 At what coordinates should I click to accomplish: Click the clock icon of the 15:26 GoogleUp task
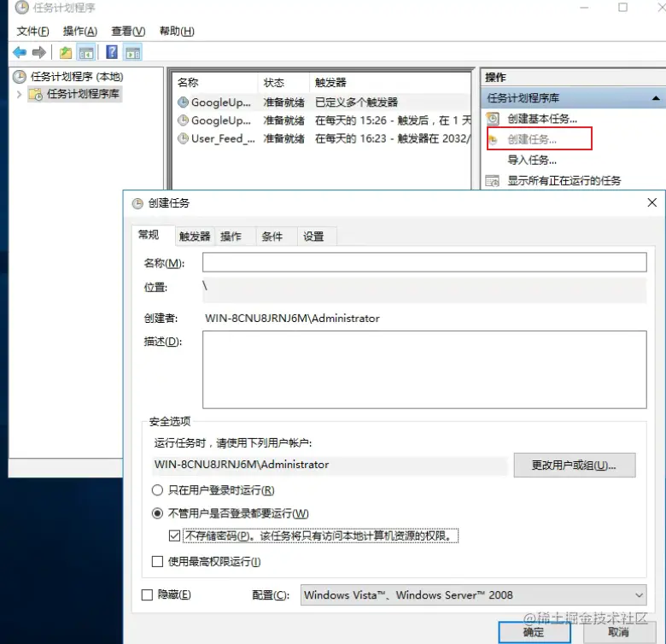pyautogui.click(x=183, y=120)
